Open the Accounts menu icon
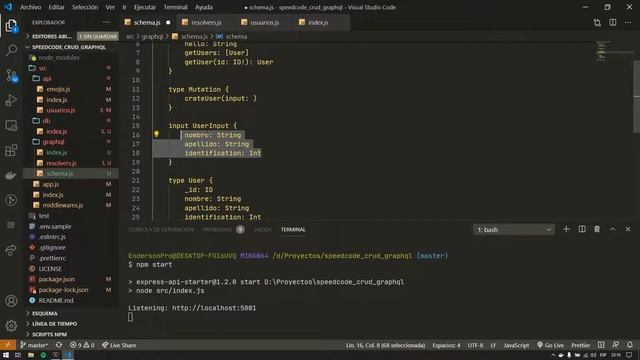640x360 pixels. tap(11, 301)
